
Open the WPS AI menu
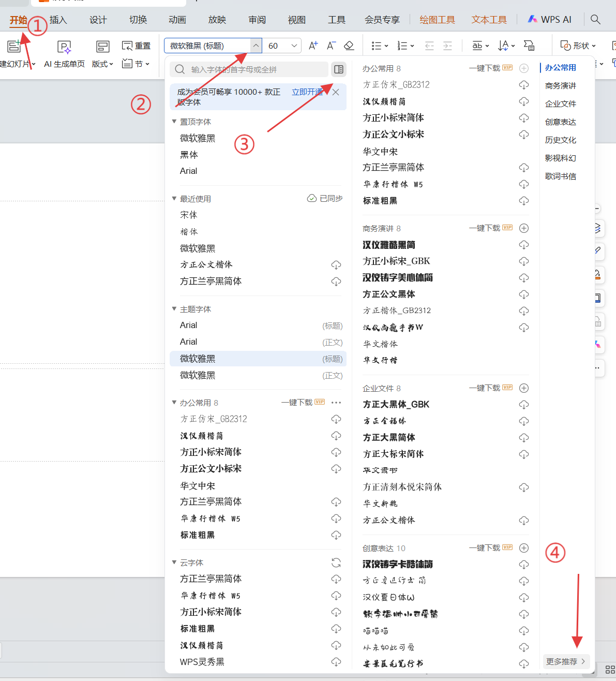point(549,20)
